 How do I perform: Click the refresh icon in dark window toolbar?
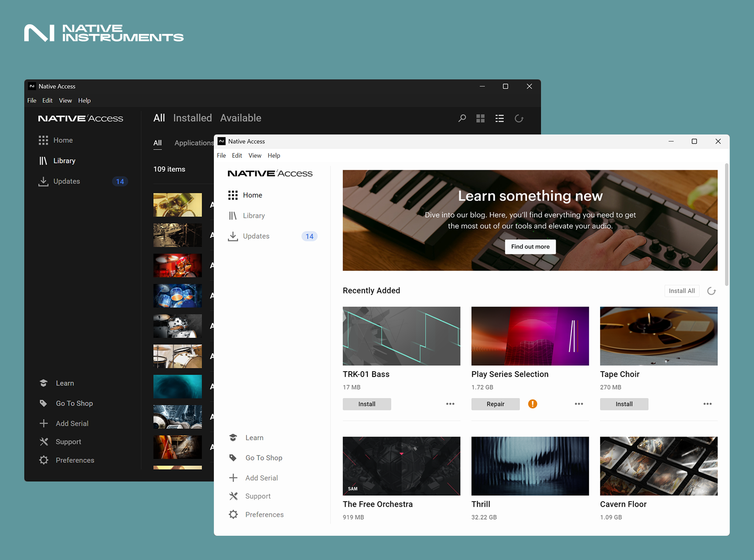click(519, 118)
